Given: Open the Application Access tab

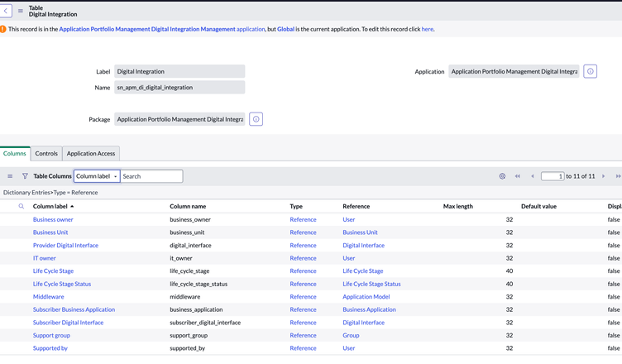Looking at the screenshot, I should coord(91,154).
